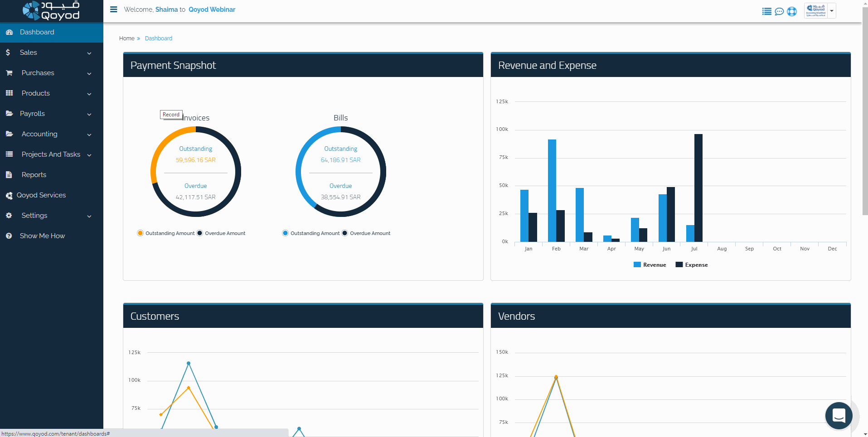Click the Show Me How question icon
This screenshot has width=868, height=437.
click(x=9, y=236)
